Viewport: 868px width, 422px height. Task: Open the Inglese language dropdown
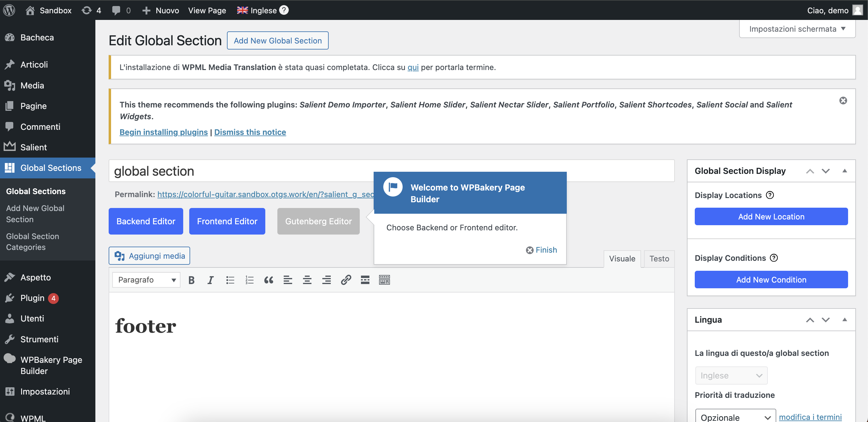[x=732, y=376]
